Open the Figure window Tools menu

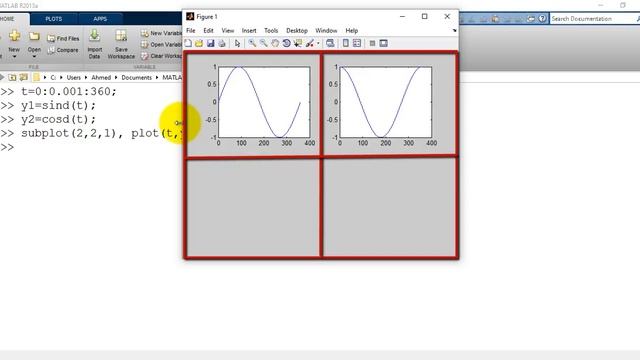tap(271, 31)
